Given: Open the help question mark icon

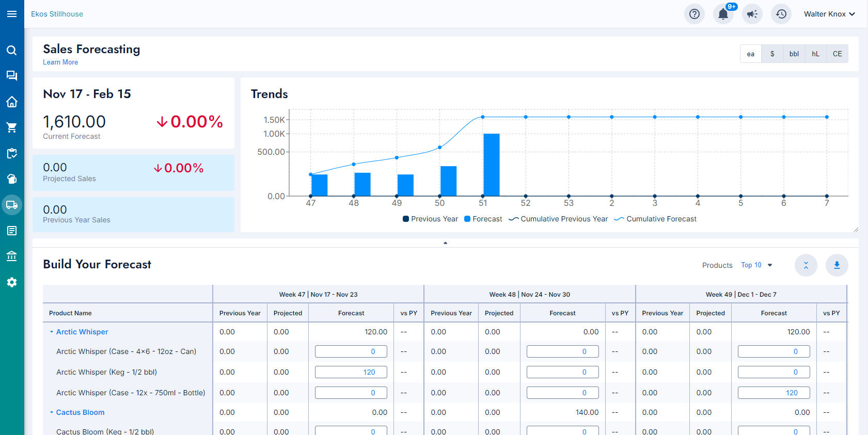Looking at the screenshot, I should 695,14.
